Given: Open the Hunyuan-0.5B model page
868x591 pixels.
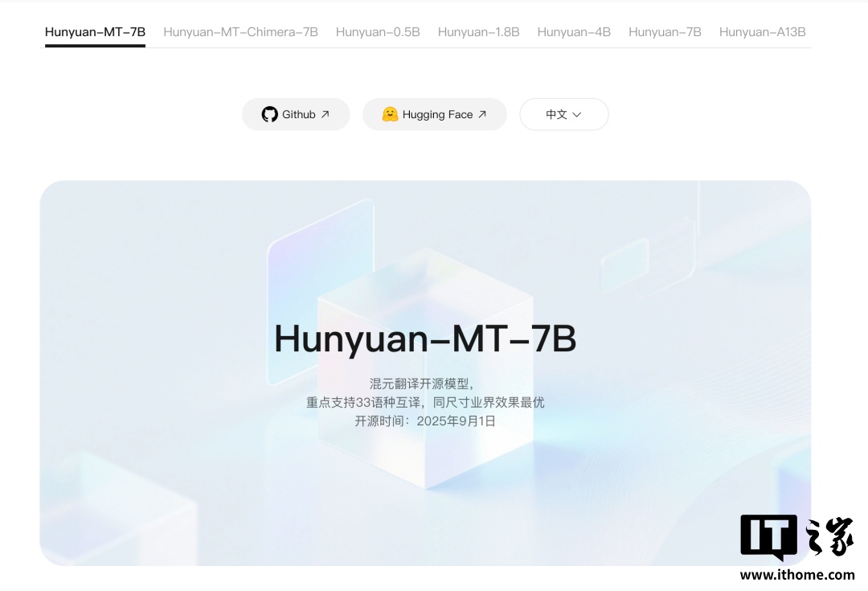Looking at the screenshot, I should click(378, 32).
